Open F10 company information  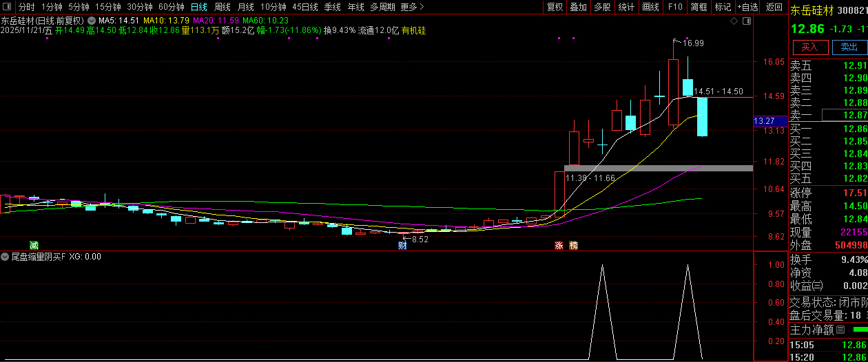click(x=675, y=7)
